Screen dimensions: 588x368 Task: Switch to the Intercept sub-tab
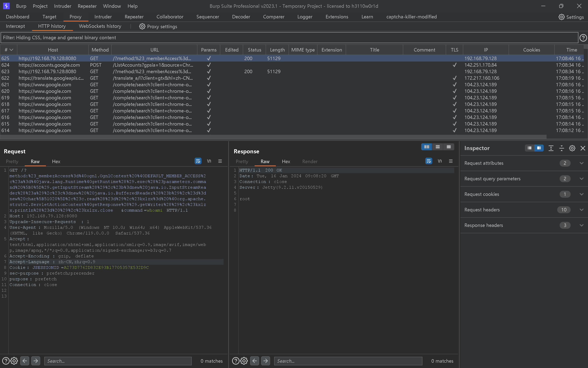pos(15,26)
